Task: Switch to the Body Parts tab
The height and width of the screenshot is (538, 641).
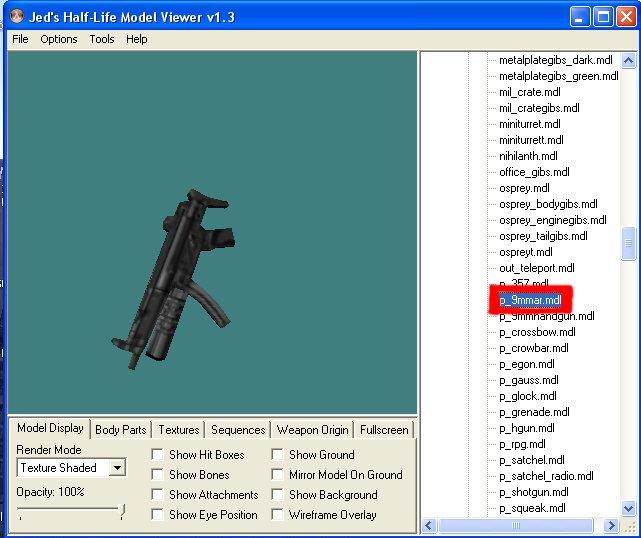Action: tap(120, 430)
